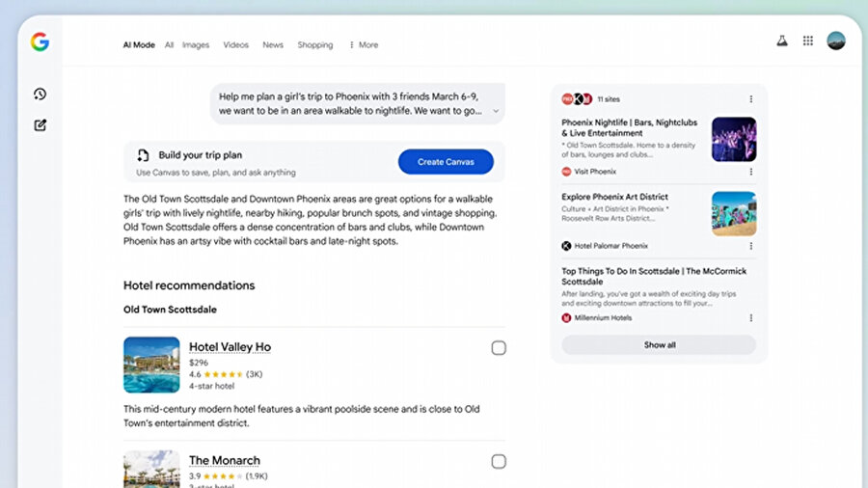Switch to the Shopping tab
The height and width of the screenshot is (488, 868).
click(315, 45)
